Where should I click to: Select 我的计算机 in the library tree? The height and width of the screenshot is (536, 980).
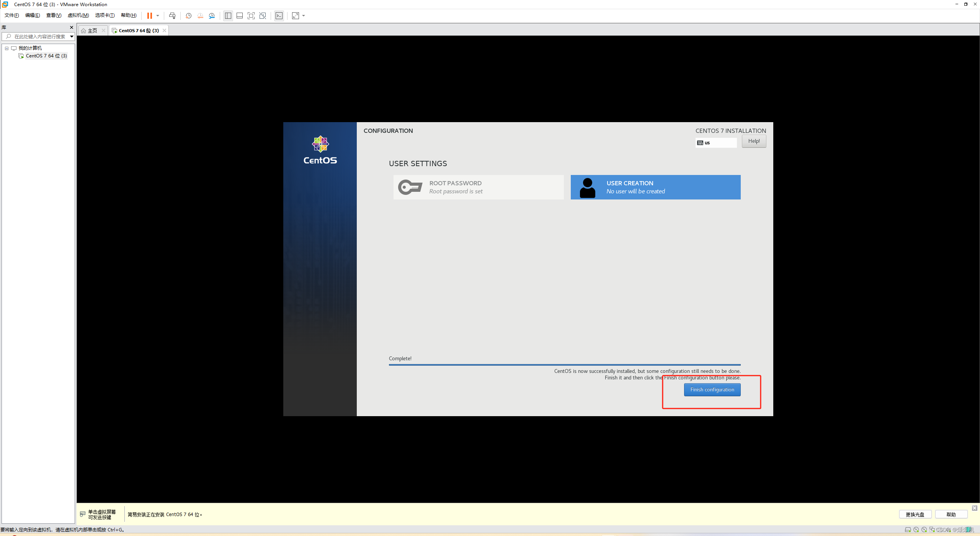[x=30, y=48]
